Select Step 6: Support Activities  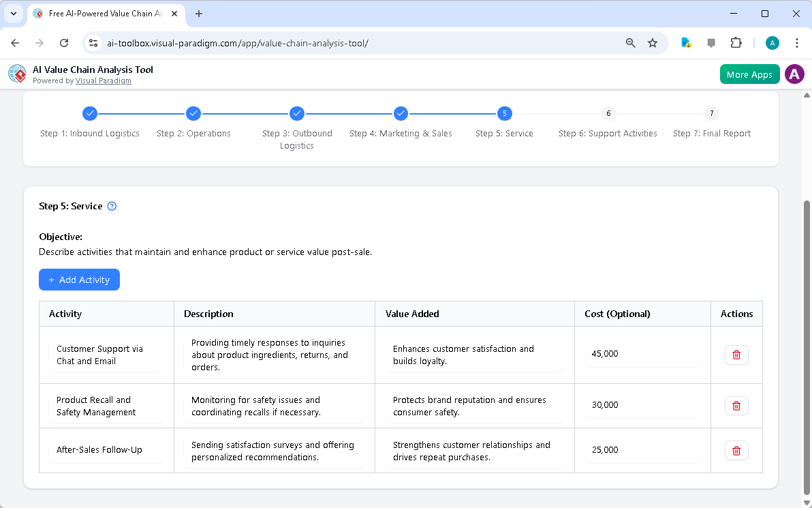[x=608, y=113]
